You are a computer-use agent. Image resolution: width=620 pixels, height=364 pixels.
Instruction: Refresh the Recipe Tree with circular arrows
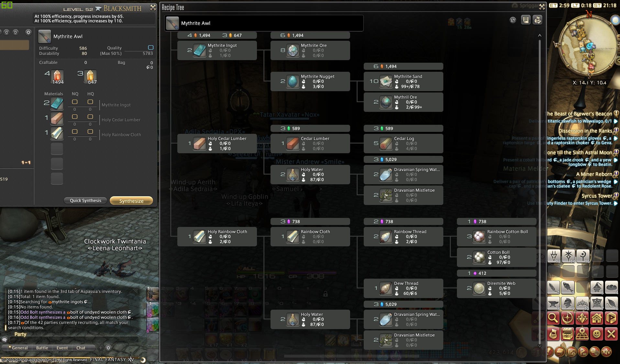coord(513,20)
